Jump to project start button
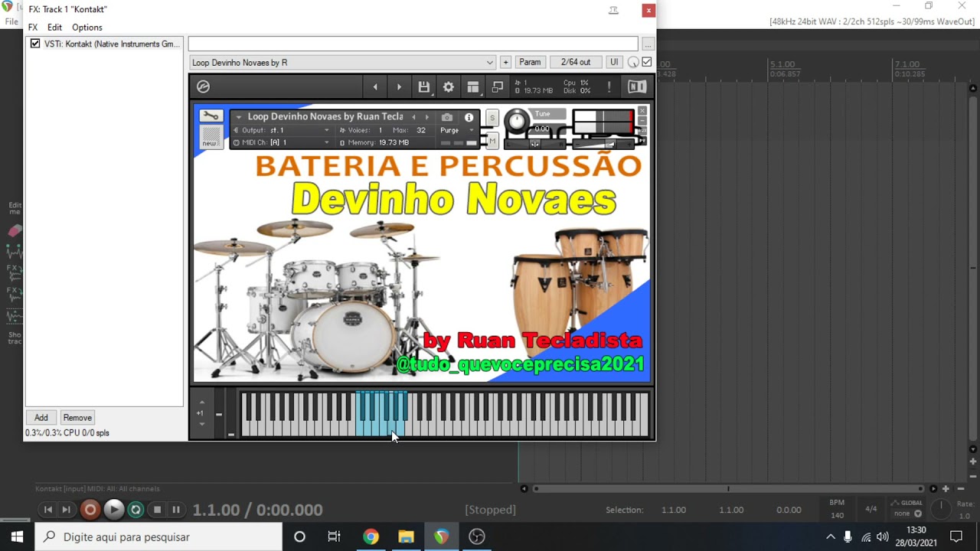This screenshot has height=551, width=980. (48, 510)
